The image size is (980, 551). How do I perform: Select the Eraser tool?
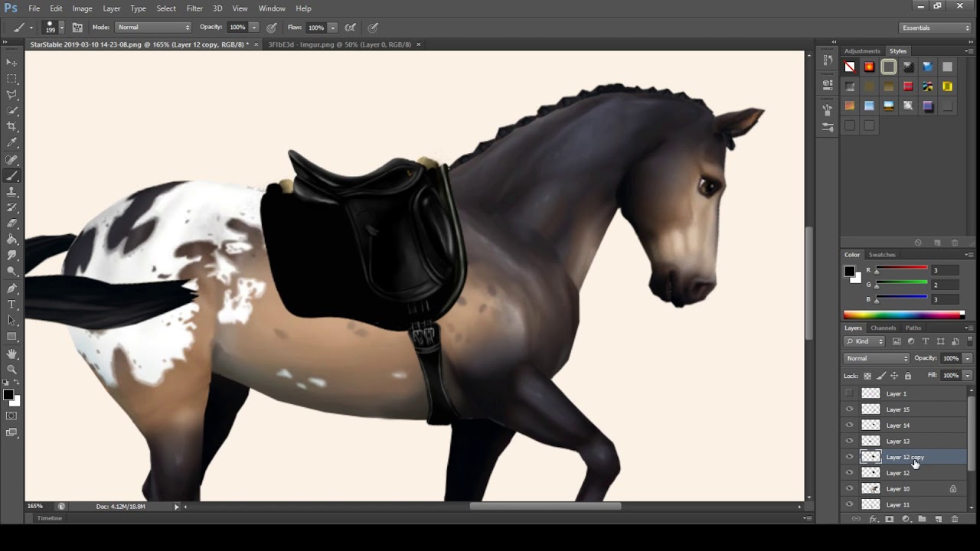coord(11,223)
